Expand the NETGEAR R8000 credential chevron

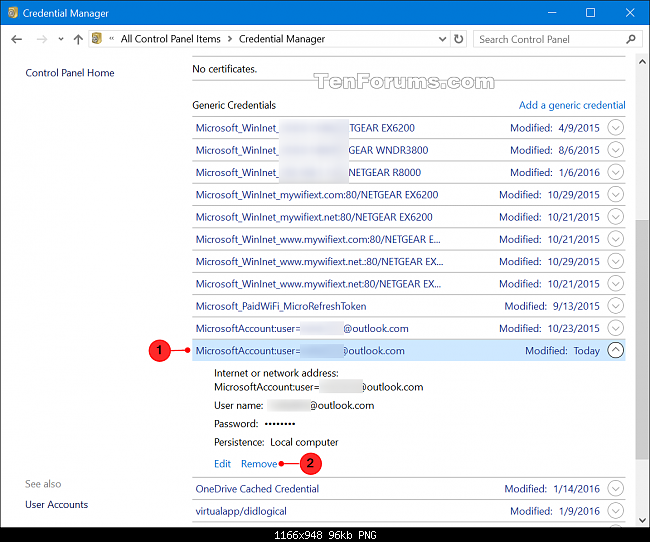616,173
